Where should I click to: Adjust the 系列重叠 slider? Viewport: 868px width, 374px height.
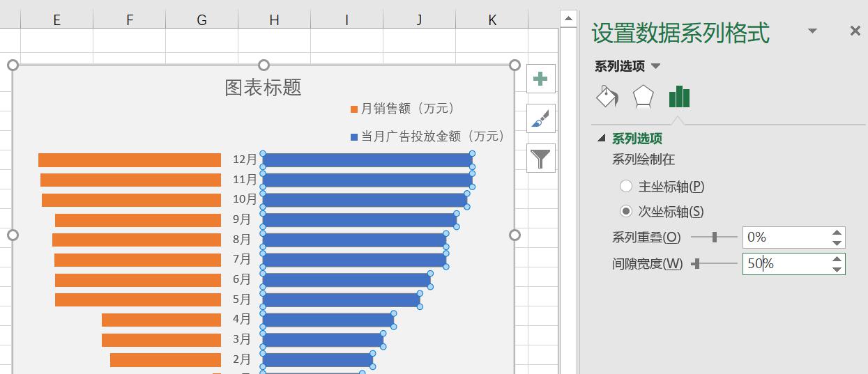coord(714,237)
